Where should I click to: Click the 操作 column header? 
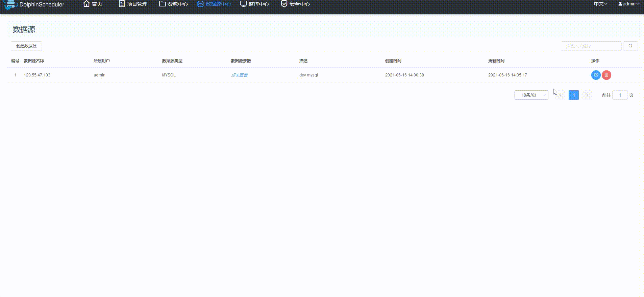(595, 61)
